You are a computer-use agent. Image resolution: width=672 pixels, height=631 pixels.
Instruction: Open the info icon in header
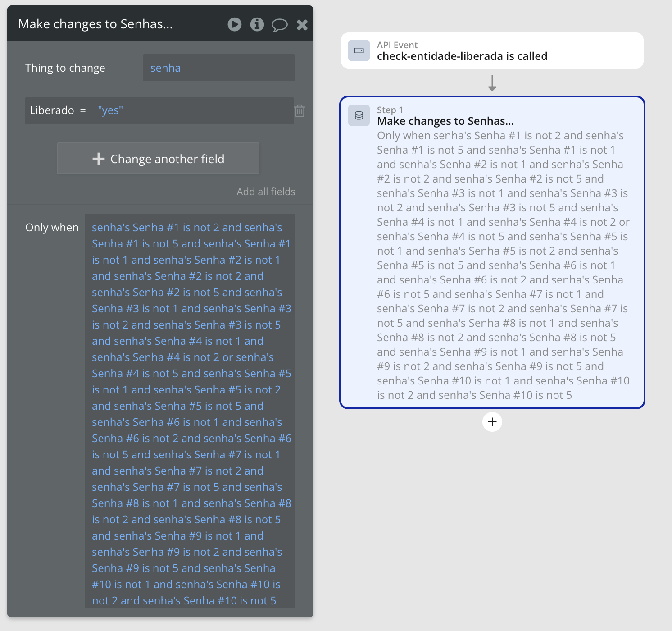click(257, 24)
